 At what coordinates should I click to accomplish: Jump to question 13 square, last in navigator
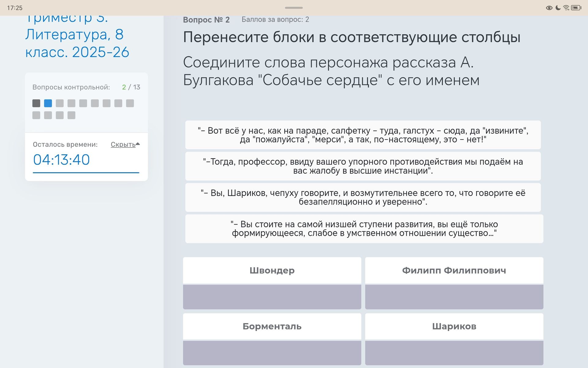coord(71,115)
